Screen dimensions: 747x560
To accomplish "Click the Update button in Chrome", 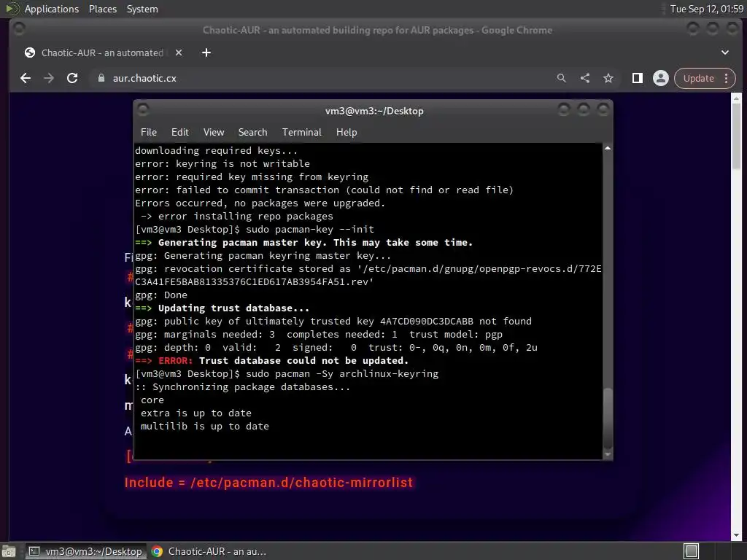I will pyautogui.click(x=705, y=78).
